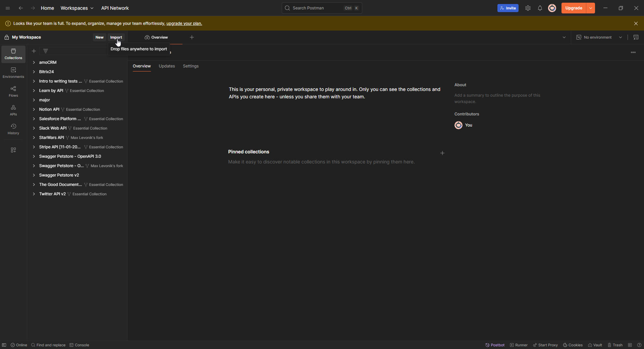Select Swagger Petstore - OpenAPI 3.0 collection
644x349 pixels.
click(x=70, y=156)
